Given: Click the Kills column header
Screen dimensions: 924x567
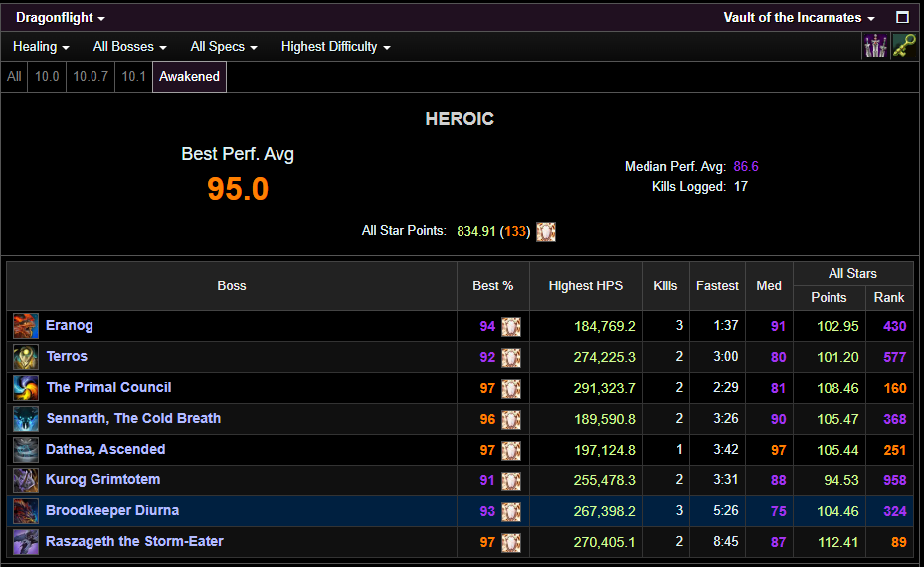Looking at the screenshot, I should tap(665, 285).
